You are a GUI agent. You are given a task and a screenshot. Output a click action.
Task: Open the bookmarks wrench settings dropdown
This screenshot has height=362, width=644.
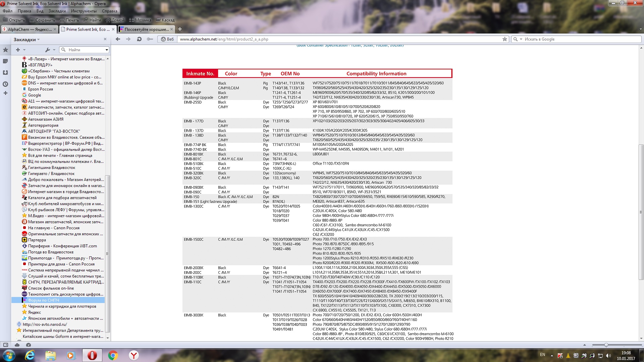(x=50, y=50)
